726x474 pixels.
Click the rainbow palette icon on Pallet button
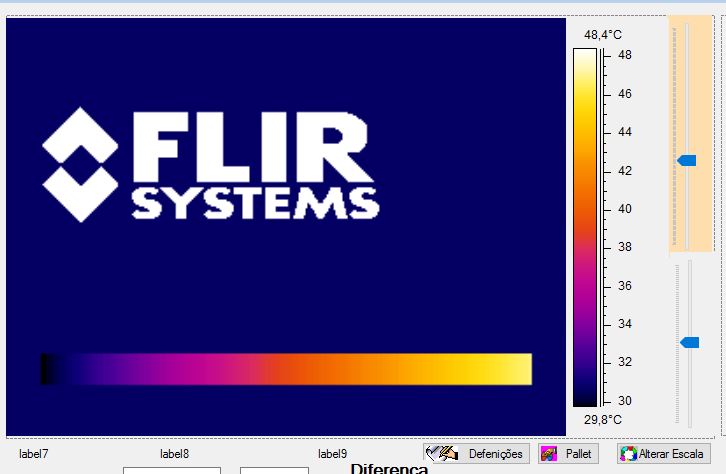pyautogui.click(x=549, y=454)
